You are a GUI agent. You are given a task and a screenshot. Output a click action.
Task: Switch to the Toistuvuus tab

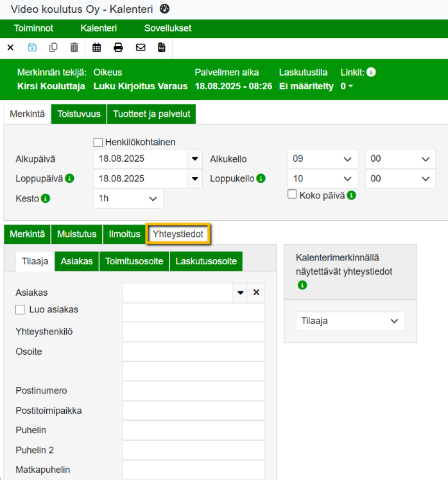click(79, 114)
